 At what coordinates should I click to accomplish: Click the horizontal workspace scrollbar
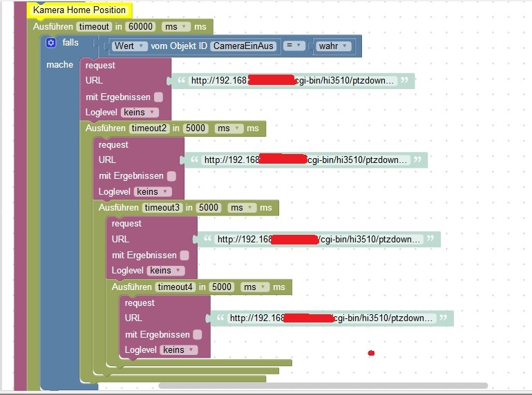tap(323, 386)
